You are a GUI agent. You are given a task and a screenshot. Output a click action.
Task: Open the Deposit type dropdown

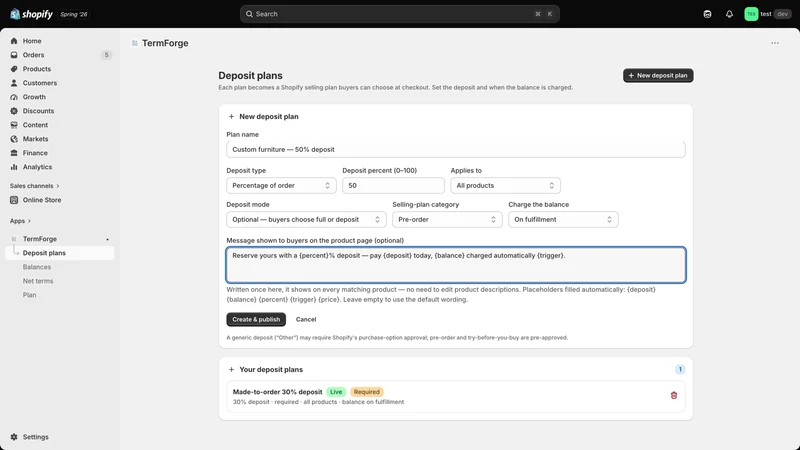(281, 185)
